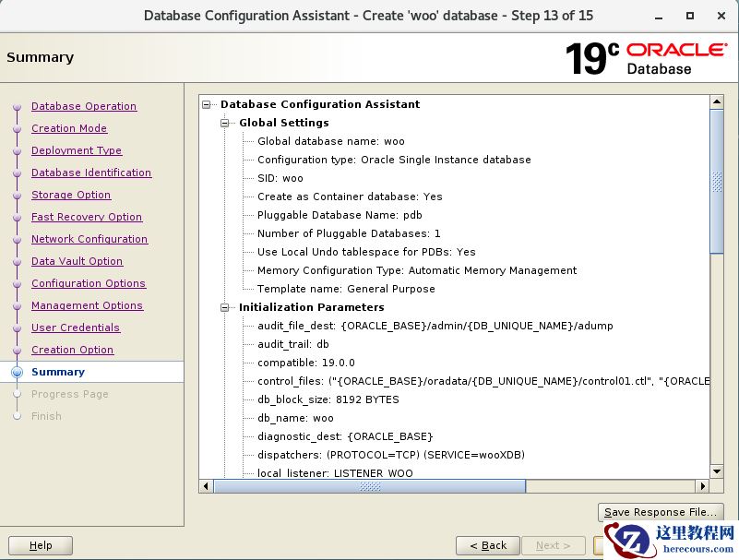Click the vertical scrollbar down arrow
Image resolution: width=739 pixels, height=560 pixels.
pos(717,471)
